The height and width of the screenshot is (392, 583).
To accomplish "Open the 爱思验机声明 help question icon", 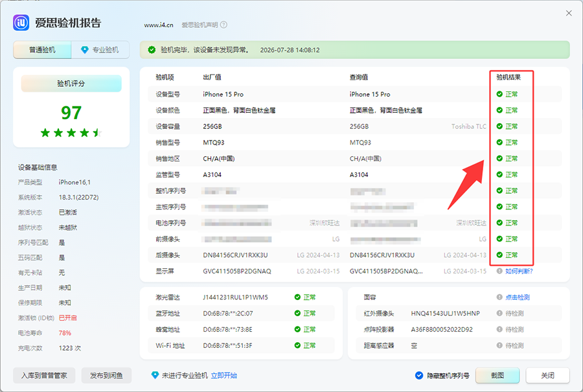I will pos(223,25).
